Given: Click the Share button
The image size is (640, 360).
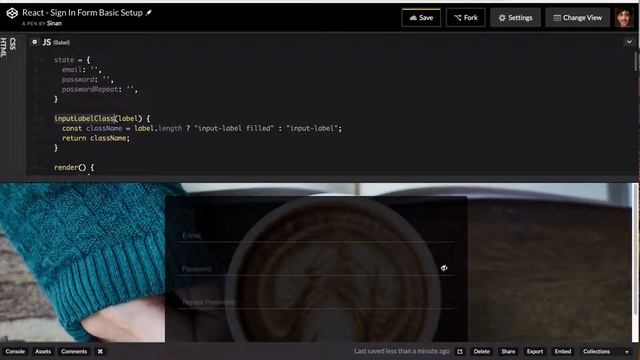Looking at the screenshot, I should point(508,351).
